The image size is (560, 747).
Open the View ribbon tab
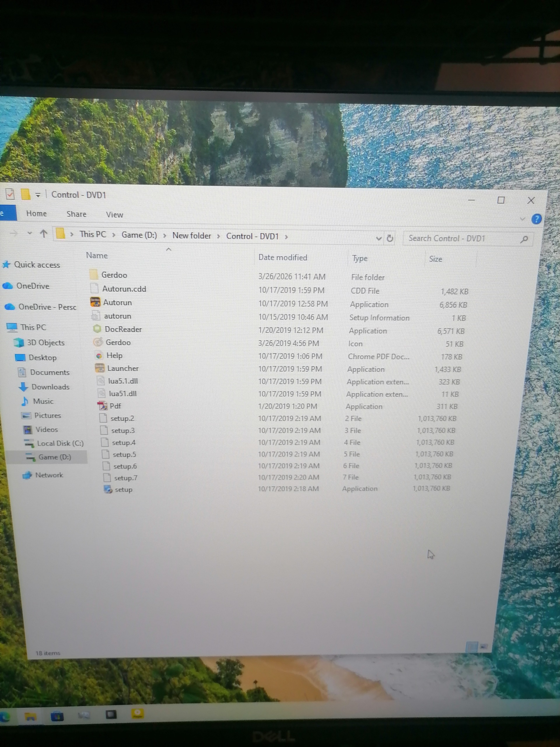(114, 215)
